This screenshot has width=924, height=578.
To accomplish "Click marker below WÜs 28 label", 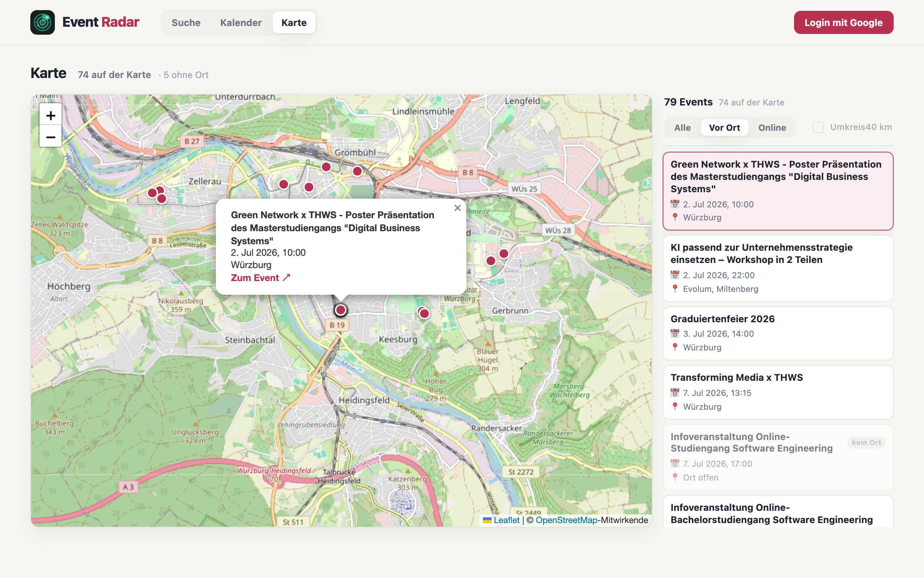I will tap(504, 254).
